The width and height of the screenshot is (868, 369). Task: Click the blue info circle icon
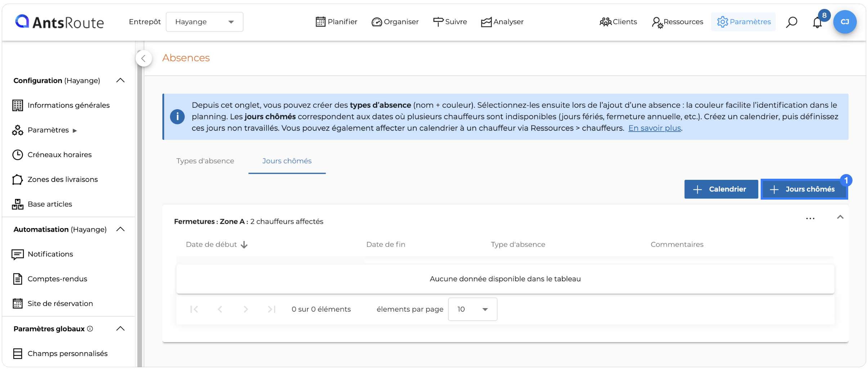coord(177,117)
